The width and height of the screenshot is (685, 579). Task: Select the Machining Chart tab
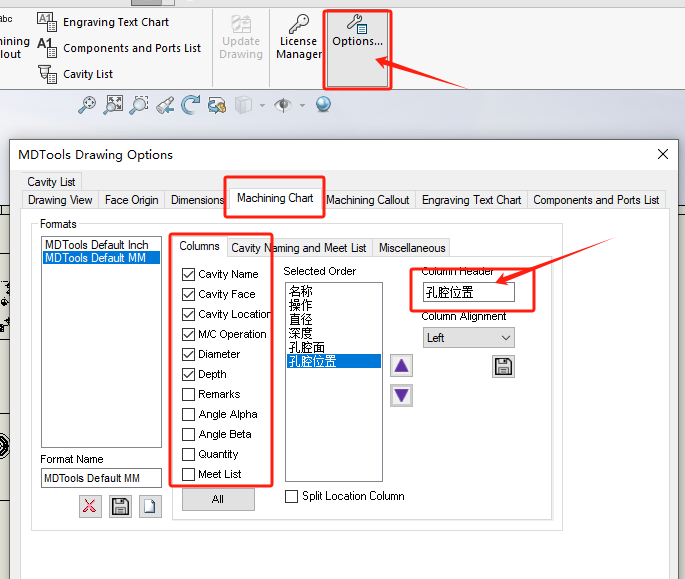pyautogui.click(x=275, y=198)
